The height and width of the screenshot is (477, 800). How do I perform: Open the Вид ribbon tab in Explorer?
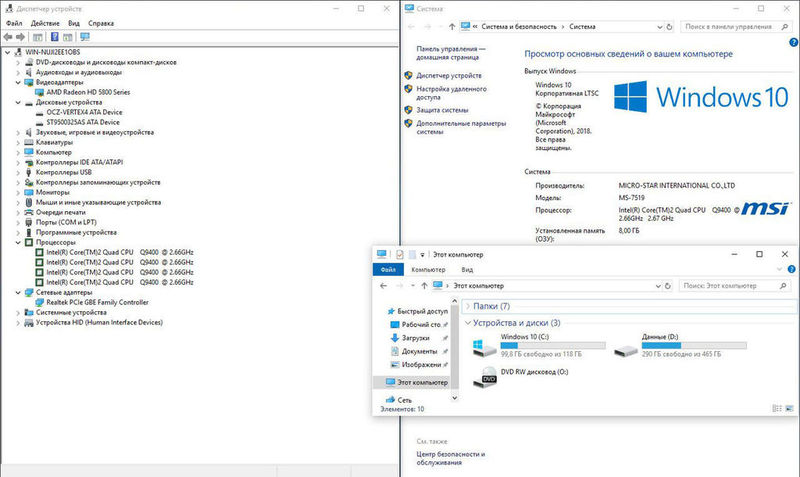(x=467, y=269)
